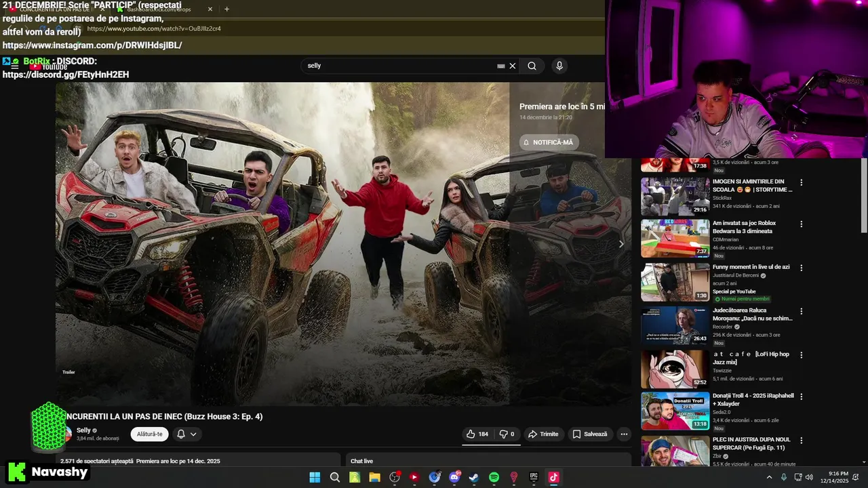The height and width of the screenshot is (488, 868).
Task: Click the sidebar vertical scrollbar
Action: [x=864, y=197]
